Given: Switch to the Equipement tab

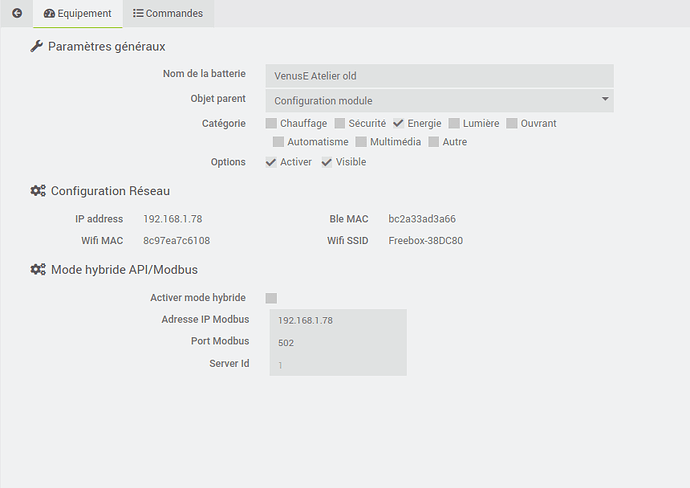Looking at the screenshot, I should click(x=77, y=14).
